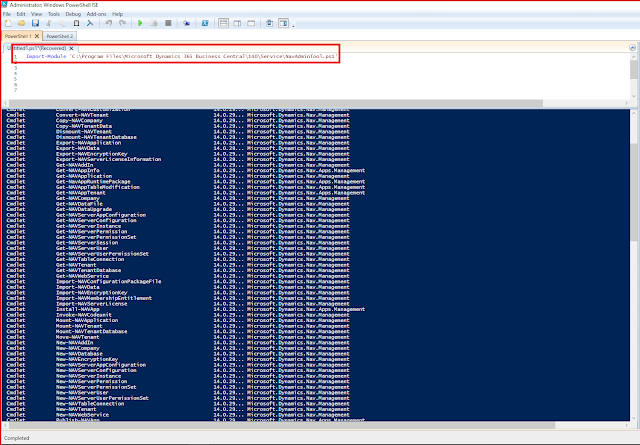Stop operation with the square stop icon
This screenshot has width=640, height=445.
coord(168,23)
